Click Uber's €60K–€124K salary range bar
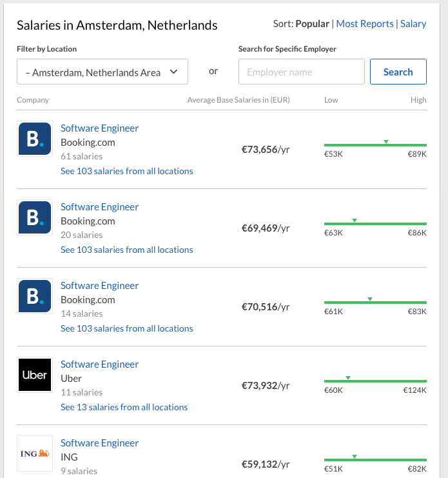448x478 pixels. pos(375,381)
